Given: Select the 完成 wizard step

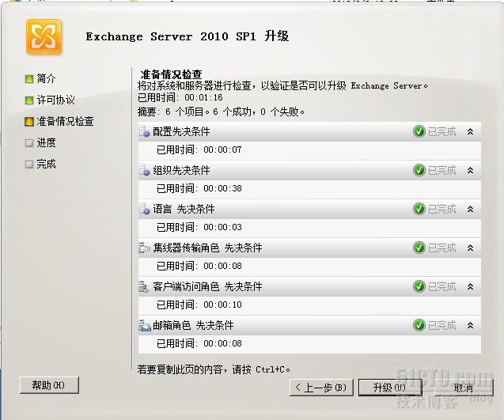Looking at the screenshot, I should coord(46,165).
